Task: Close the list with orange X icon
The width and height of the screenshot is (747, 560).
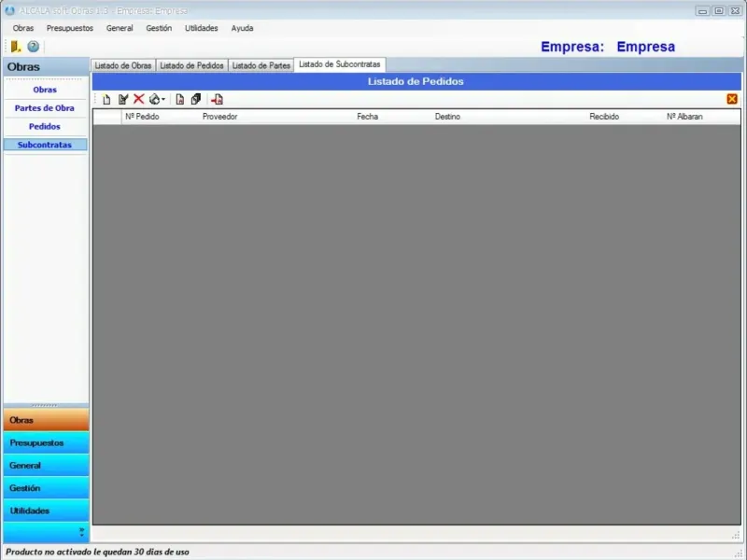Action: (732, 99)
